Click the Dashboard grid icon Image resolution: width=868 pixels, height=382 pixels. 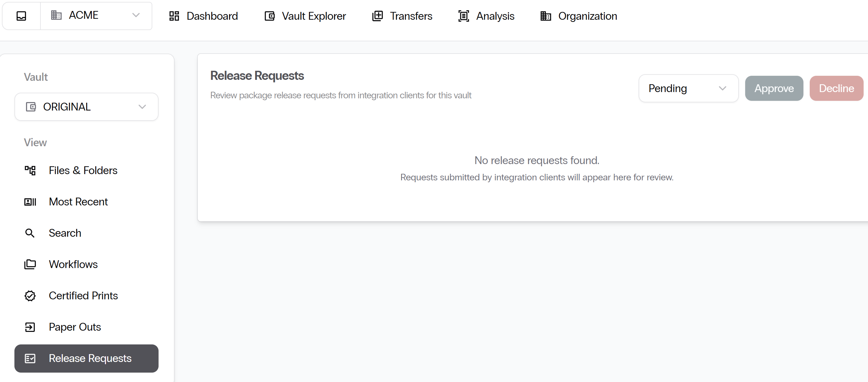tap(174, 16)
